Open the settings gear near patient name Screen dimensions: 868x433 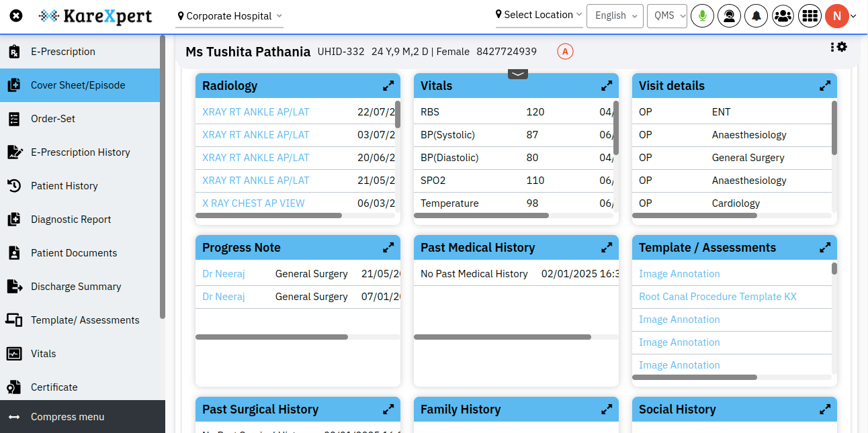tap(842, 47)
